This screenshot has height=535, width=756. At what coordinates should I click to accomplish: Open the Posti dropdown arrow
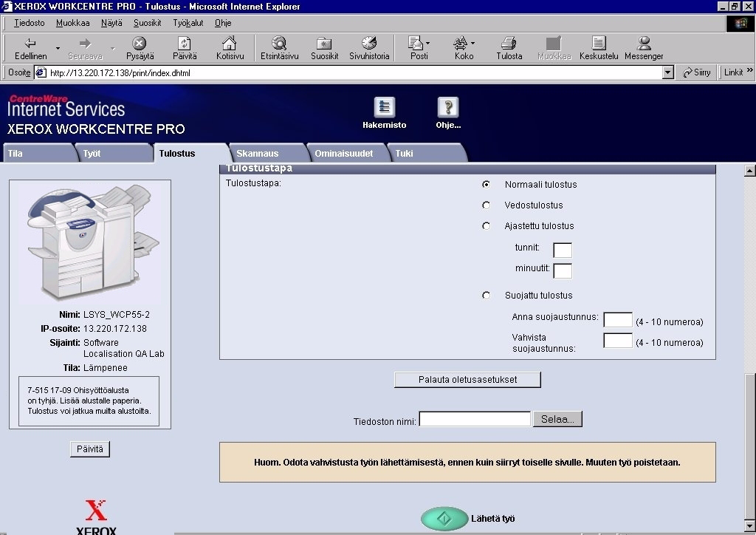[427, 43]
